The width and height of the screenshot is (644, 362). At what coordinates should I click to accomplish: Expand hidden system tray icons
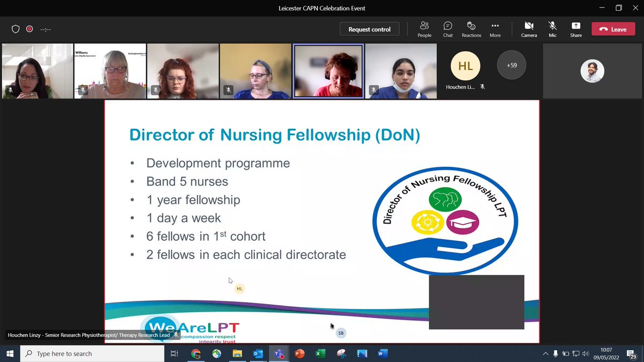click(546, 353)
